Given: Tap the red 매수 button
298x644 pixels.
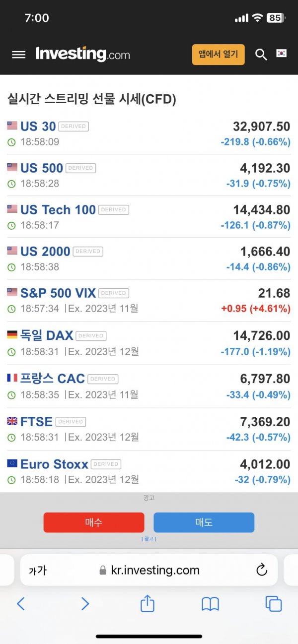Looking at the screenshot, I should coord(94,522).
